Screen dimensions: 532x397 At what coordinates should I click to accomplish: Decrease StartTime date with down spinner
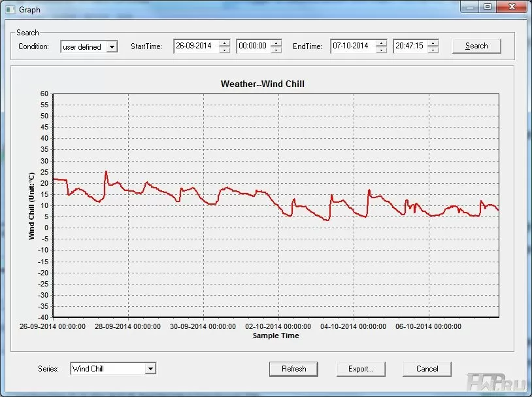225,50
